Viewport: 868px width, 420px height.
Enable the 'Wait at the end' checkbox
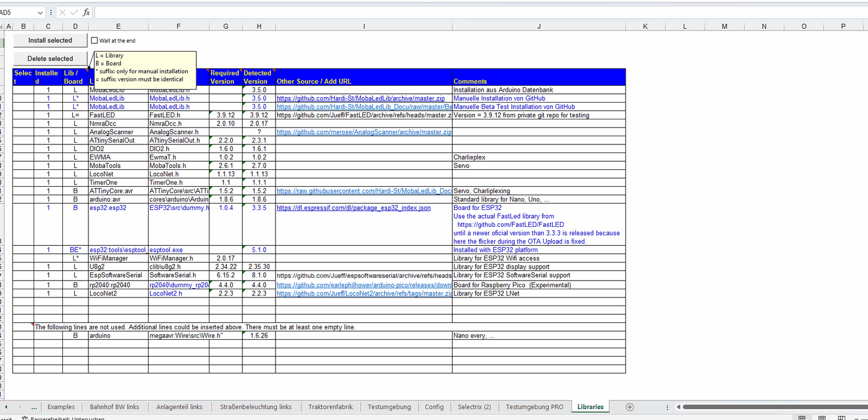(x=94, y=40)
